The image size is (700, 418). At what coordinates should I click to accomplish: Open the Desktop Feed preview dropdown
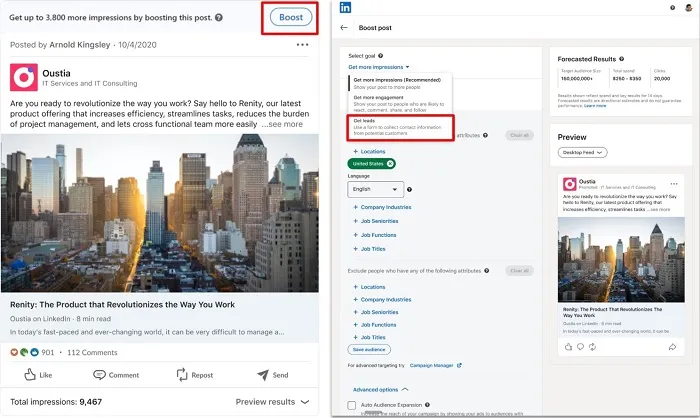(x=582, y=152)
